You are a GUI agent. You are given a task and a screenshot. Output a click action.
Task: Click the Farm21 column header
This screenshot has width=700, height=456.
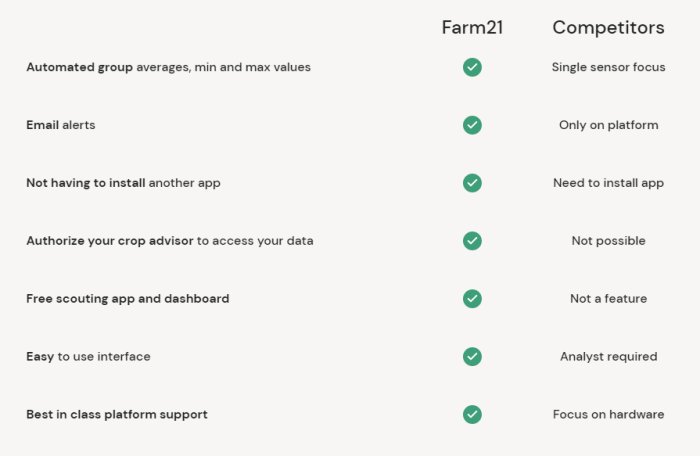point(472,27)
